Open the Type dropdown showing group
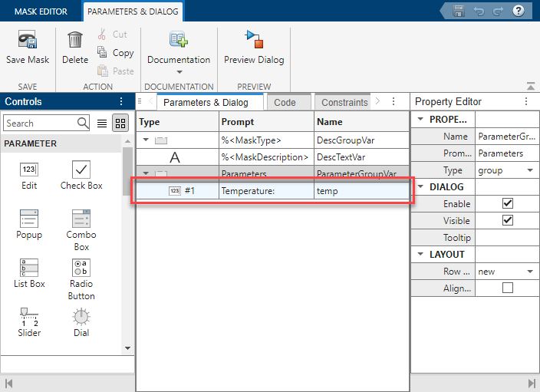 506,170
